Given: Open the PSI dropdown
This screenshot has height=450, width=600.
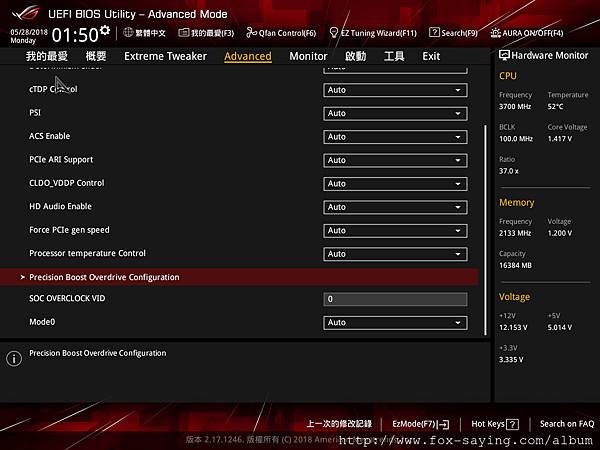Looking at the screenshot, I should click(395, 113).
